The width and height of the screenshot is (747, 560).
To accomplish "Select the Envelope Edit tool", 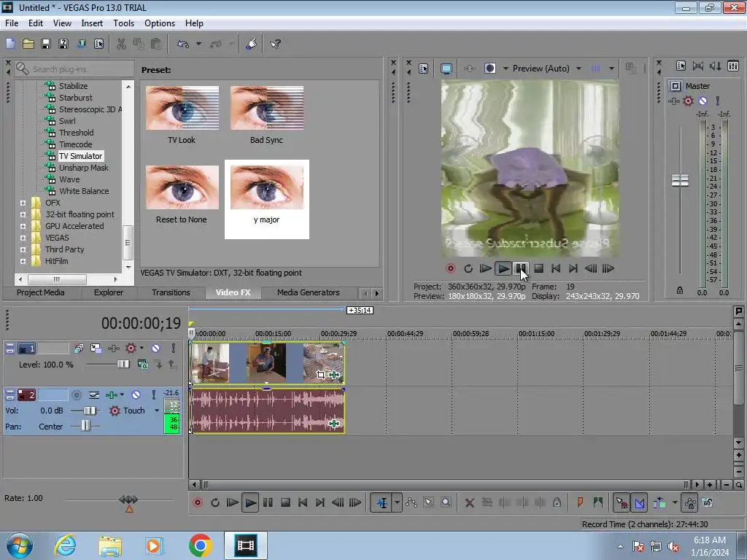I will pyautogui.click(x=411, y=502).
